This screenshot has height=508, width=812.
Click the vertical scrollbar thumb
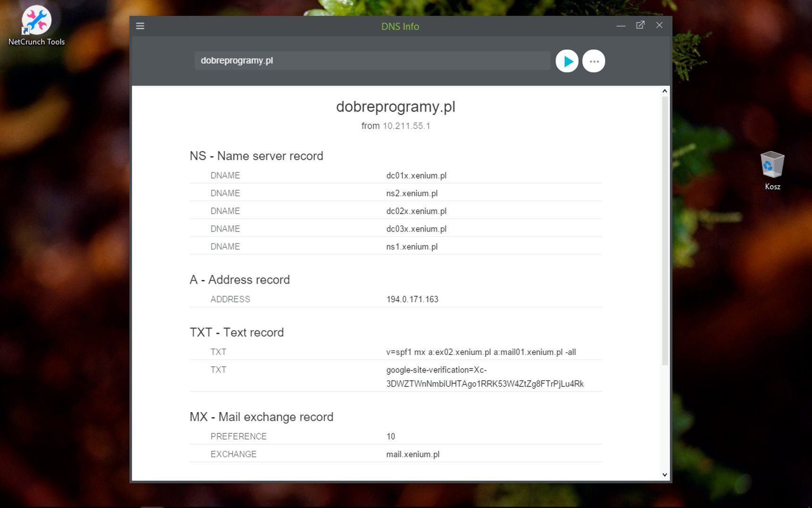coord(665,231)
